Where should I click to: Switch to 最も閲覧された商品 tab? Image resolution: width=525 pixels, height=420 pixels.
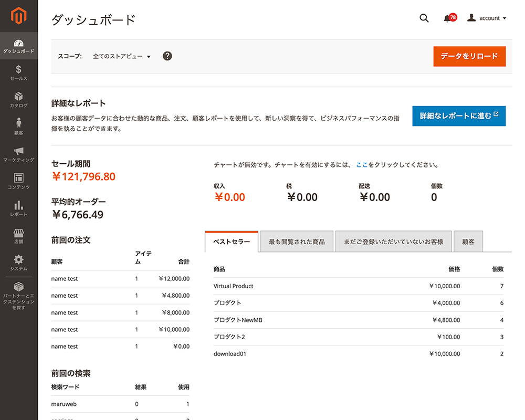click(x=297, y=241)
